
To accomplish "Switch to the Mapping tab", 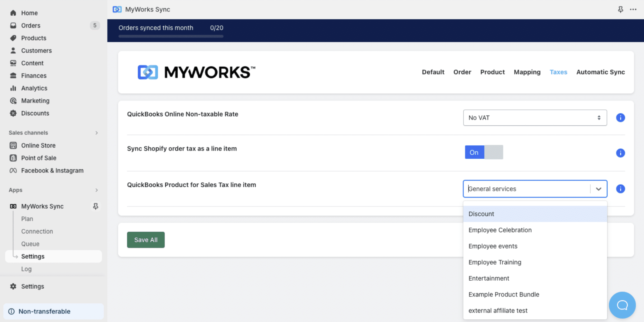I will (527, 72).
